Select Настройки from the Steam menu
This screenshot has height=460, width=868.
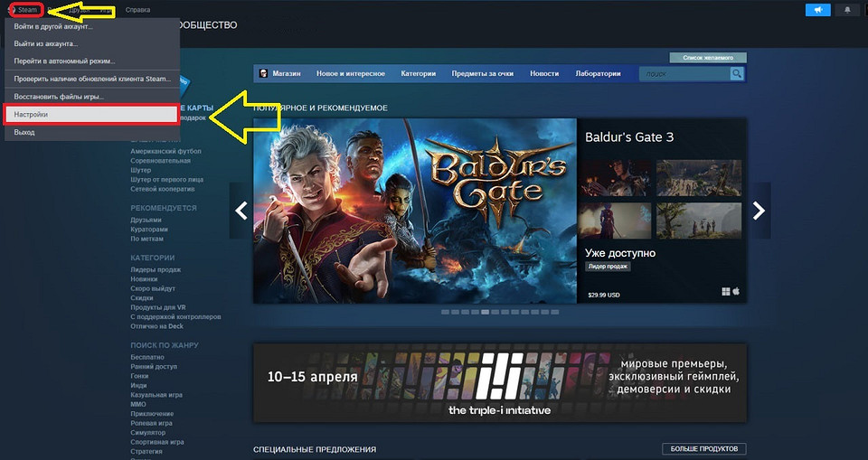pyautogui.click(x=90, y=115)
